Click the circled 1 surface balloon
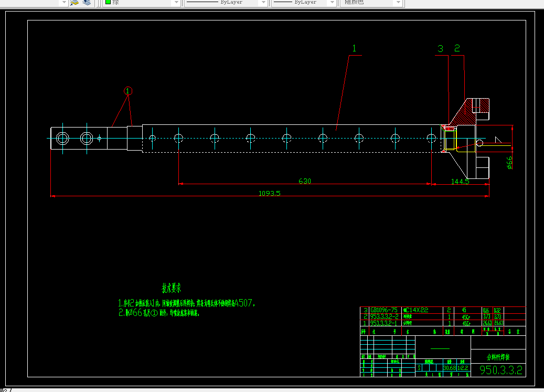Screen dimensions: 544x392 click(128, 91)
